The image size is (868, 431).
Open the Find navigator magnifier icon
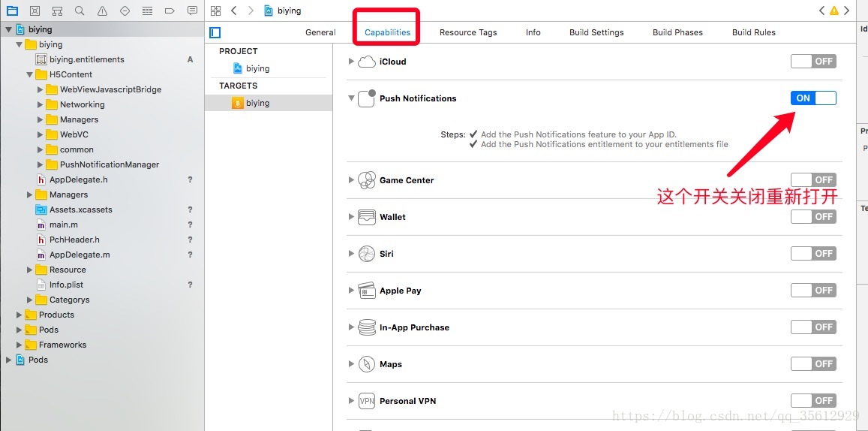(x=80, y=11)
